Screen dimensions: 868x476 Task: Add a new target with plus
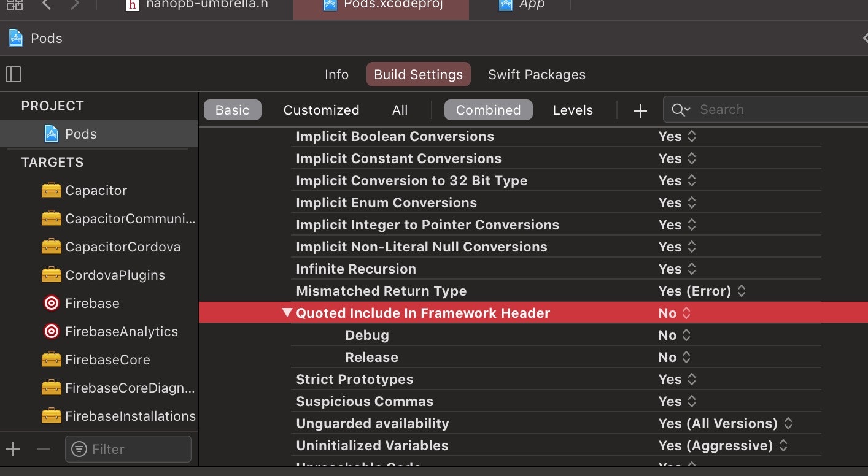pos(13,449)
